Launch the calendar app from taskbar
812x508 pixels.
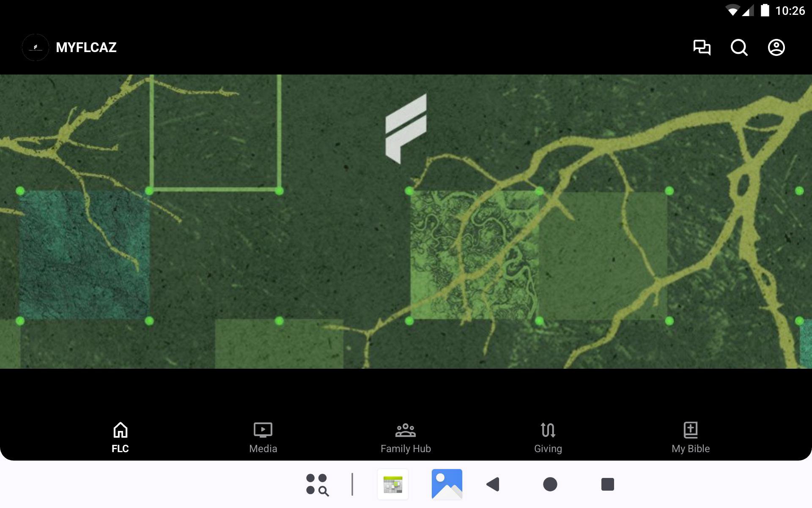click(x=393, y=484)
